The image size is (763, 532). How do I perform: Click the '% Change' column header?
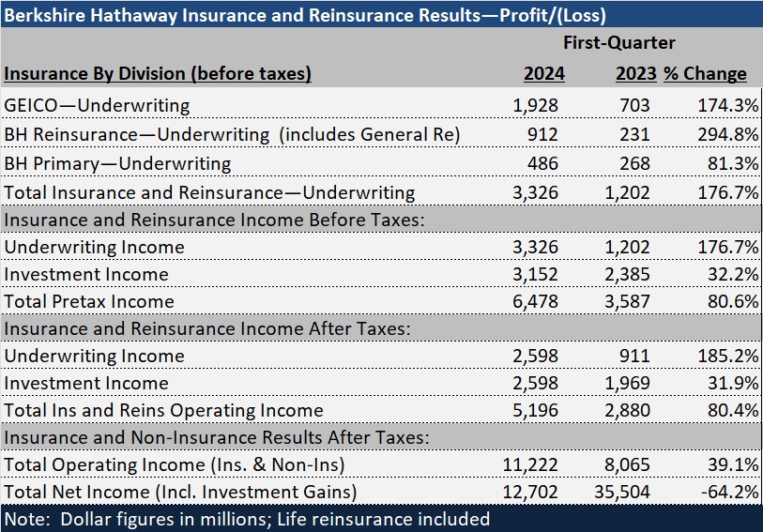pos(706,73)
